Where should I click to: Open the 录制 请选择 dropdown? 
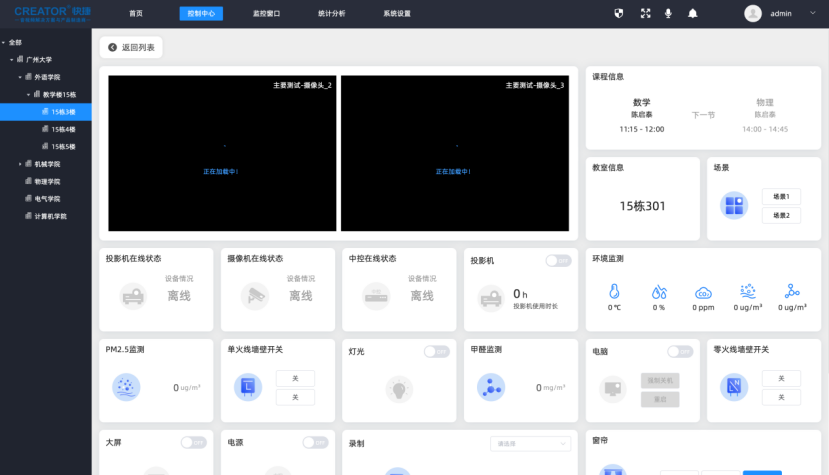pos(530,443)
